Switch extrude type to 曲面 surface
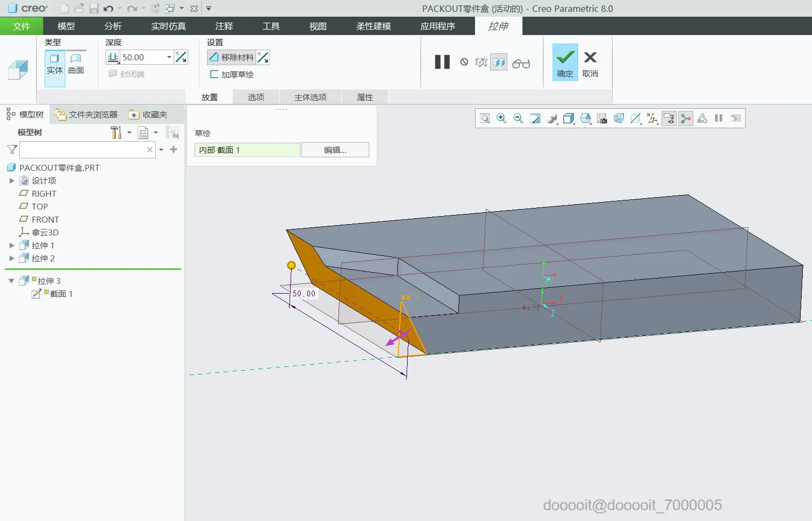Image resolution: width=812 pixels, height=521 pixels. click(x=76, y=64)
